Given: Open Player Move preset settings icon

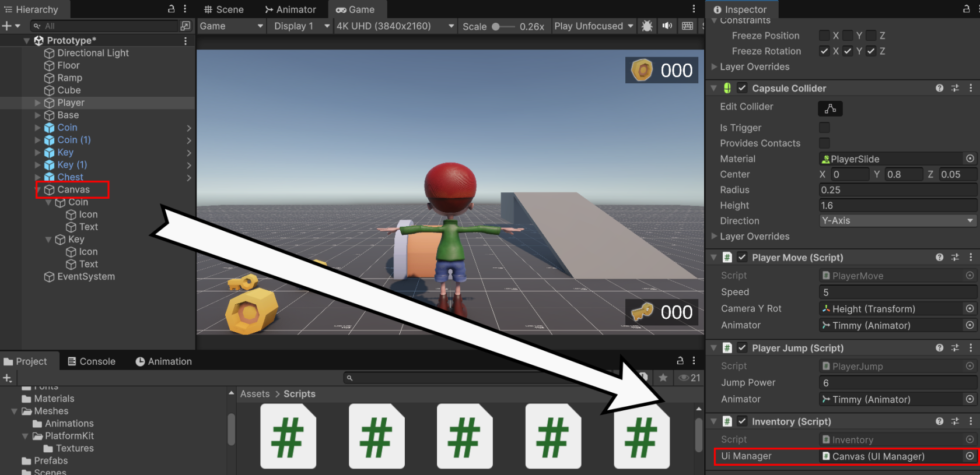Looking at the screenshot, I should 955,257.
